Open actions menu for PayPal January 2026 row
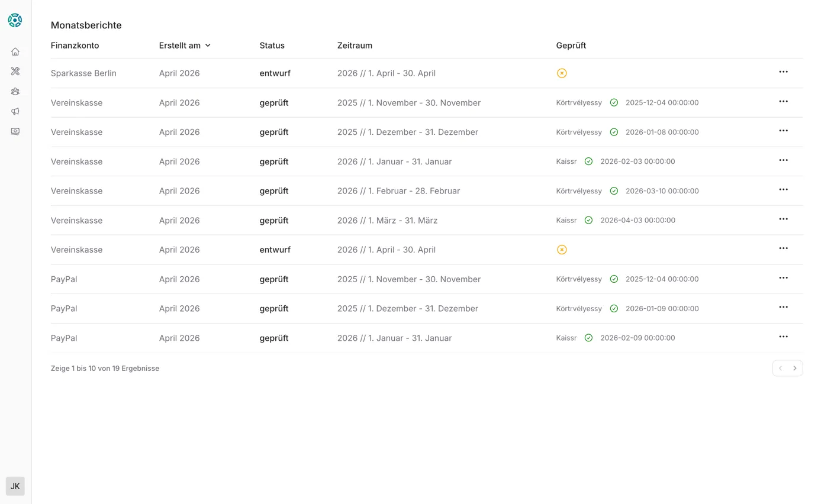Screen dimensions: 818x504 [783, 337]
